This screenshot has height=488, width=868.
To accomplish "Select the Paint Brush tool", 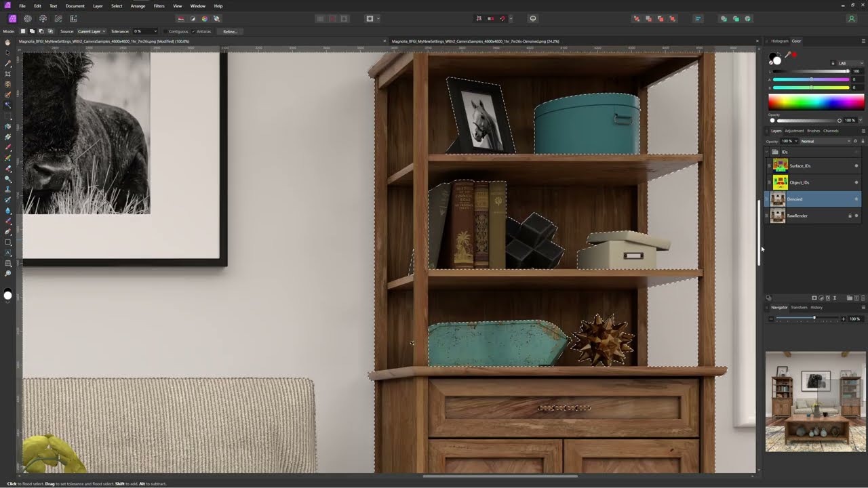I will (8, 147).
